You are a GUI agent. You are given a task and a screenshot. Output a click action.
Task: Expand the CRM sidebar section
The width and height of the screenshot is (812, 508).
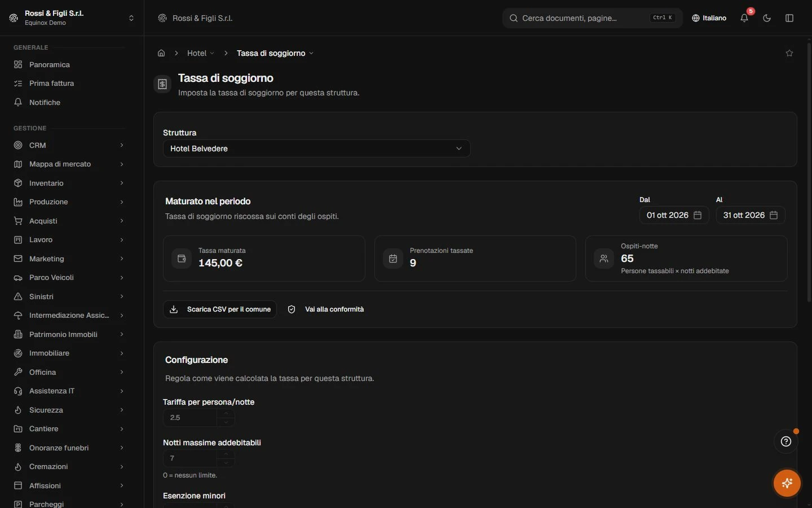tap(69, 145)
